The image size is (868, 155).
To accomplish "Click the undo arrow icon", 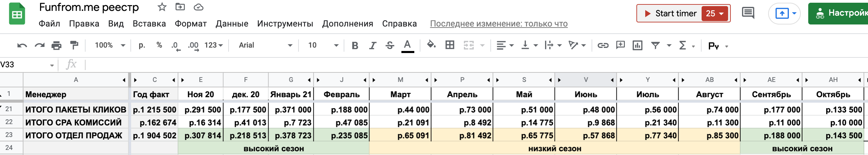I will [x=22, y=46].
